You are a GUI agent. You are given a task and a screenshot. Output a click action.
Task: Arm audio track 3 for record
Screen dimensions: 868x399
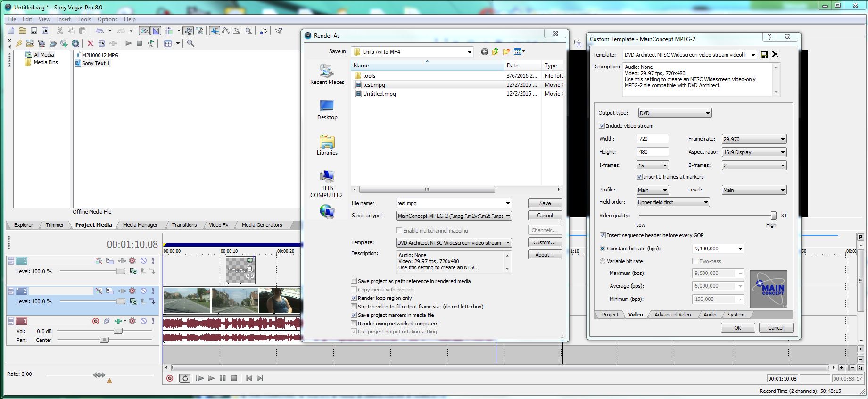(96, 321)
